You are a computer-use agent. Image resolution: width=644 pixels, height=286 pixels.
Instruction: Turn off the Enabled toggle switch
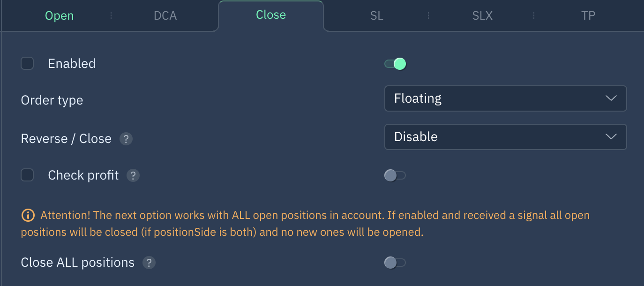(x=395, y=64)
